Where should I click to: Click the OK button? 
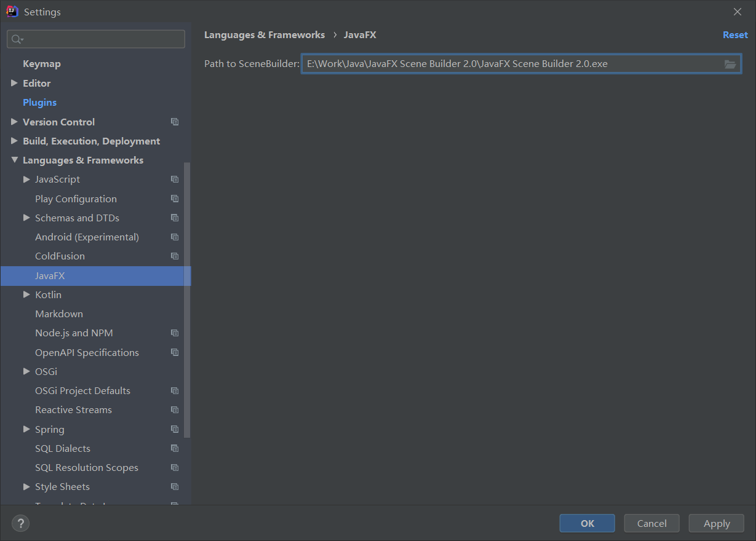click(587, 523)
